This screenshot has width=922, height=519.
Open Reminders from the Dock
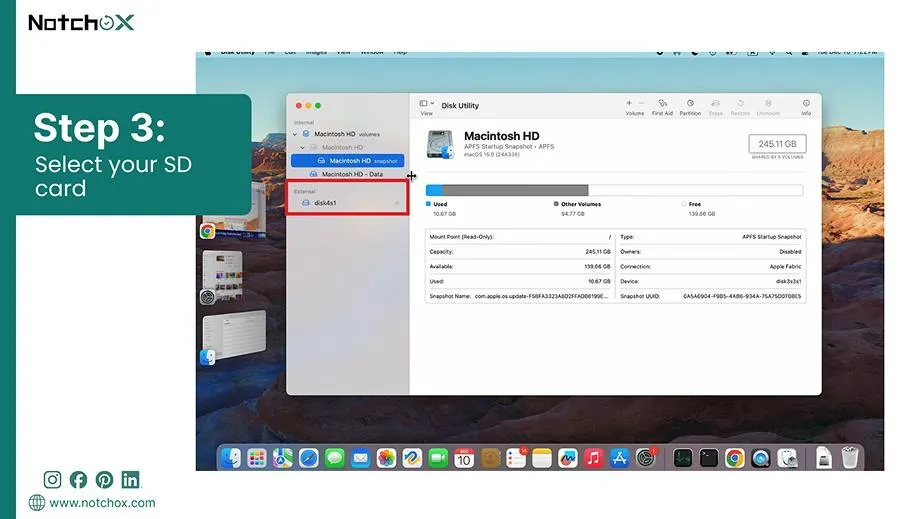[516, 458]
